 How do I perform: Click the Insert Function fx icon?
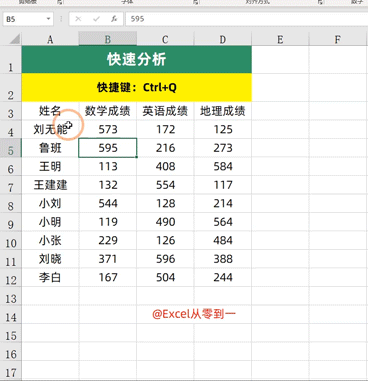pos(114,19)
